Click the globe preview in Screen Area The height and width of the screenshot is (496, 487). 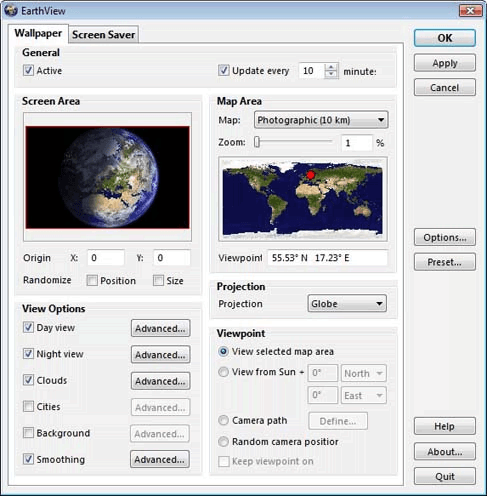pyautogui.click(x=107, y=177)
